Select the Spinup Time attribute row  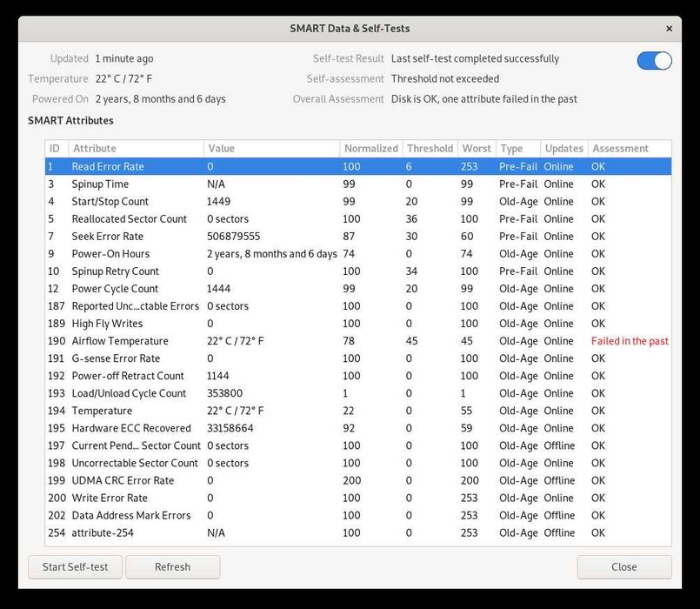[x=358, y=184]
